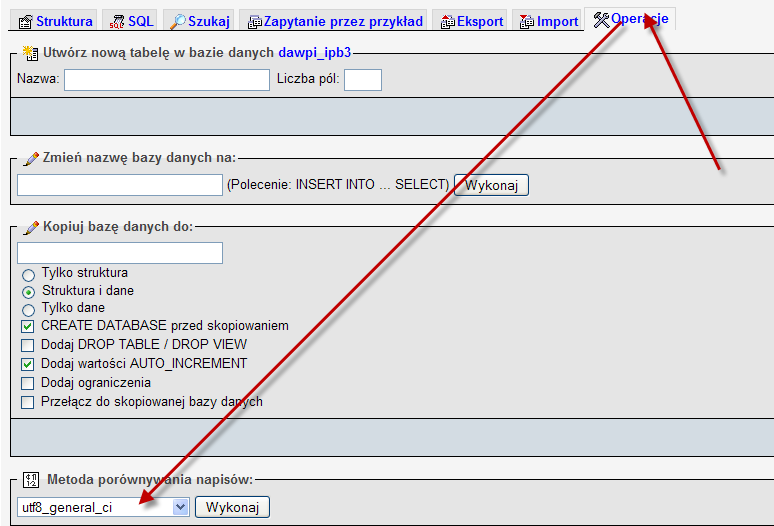
Task: Check Przełącz do skopiowanej bazy danych
Action: (28, 403)
